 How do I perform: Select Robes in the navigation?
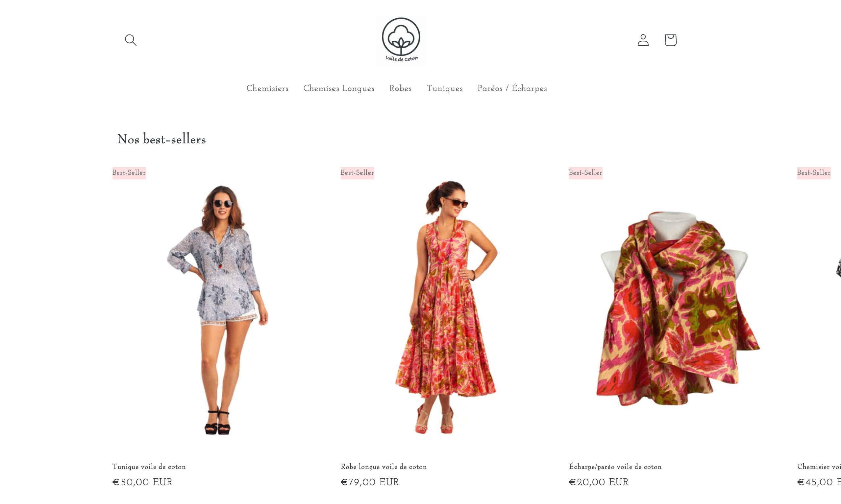pos(401,88)
